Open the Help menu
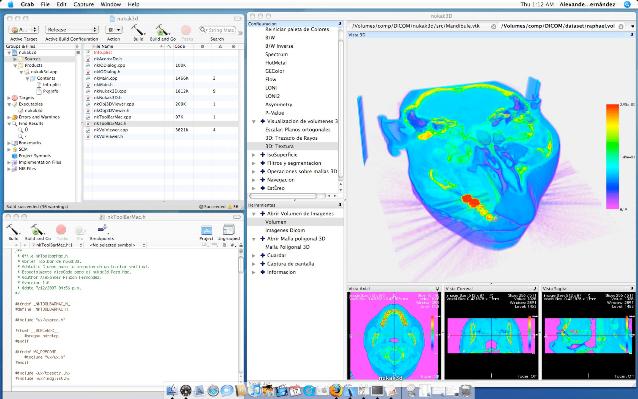Viewport: 638px width, 399px height. [133, 4]
